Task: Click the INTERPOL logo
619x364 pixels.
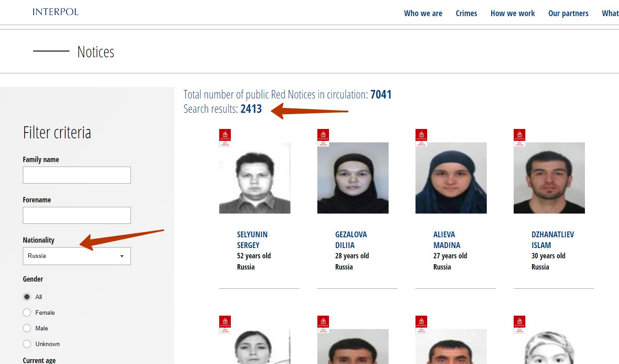Action: click(56, 12)
